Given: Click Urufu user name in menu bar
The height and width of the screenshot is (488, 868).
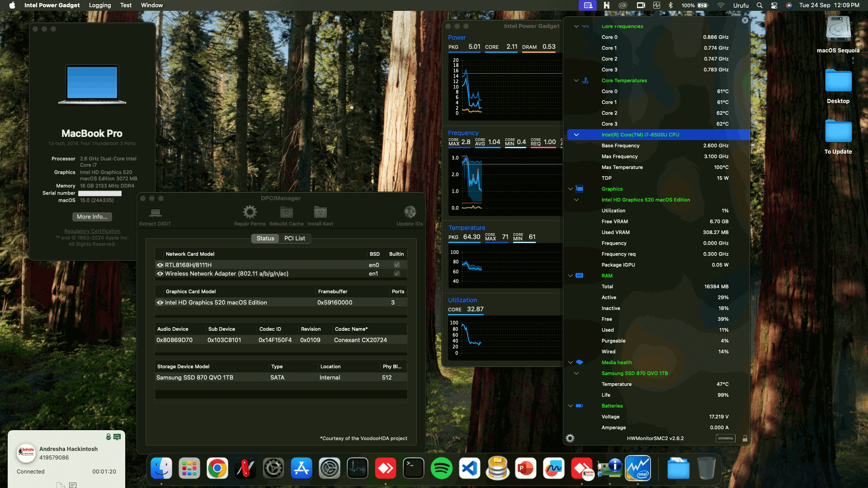Looking at the screenshot, I should [741, 5].
